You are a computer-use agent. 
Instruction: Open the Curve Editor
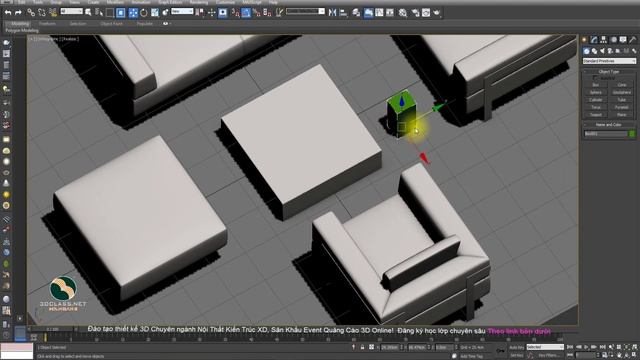point(379,13)
